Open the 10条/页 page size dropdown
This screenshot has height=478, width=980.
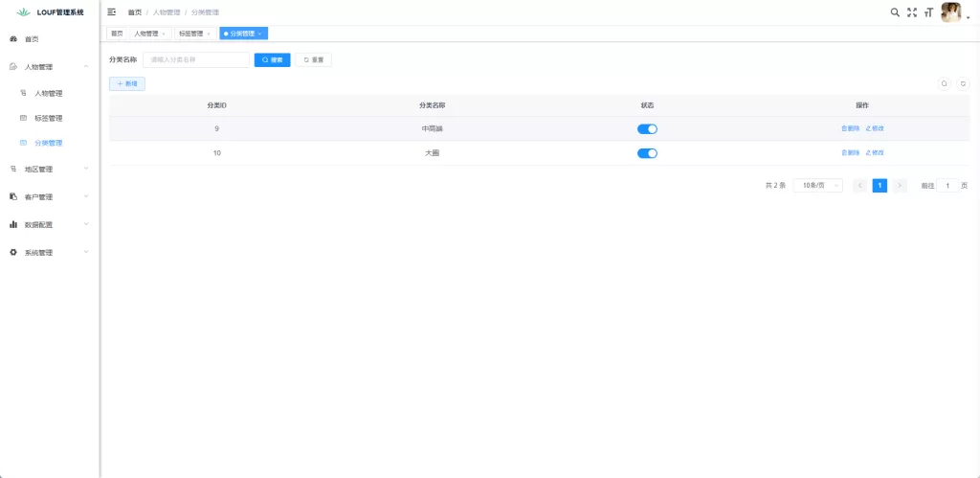click(818, 186)
